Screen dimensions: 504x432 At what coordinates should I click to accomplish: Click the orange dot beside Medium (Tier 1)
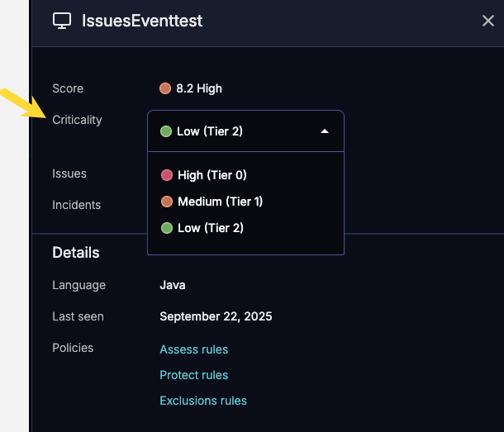click(166, 202)
